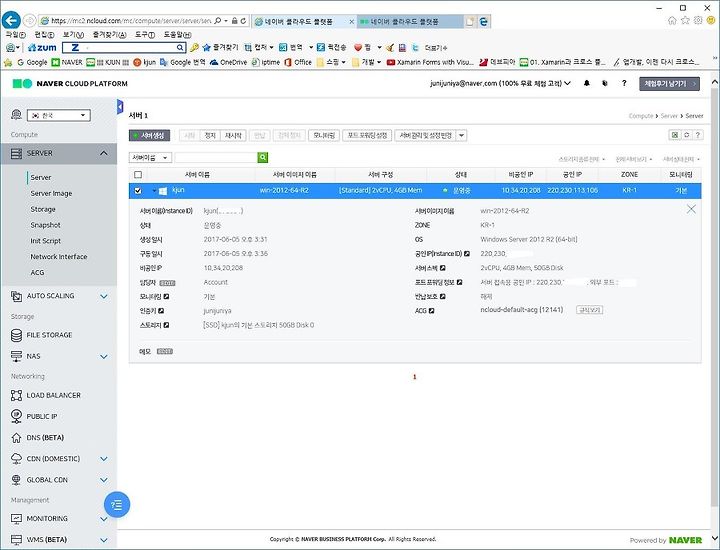Open ACG in sidebar

(37, 272)
